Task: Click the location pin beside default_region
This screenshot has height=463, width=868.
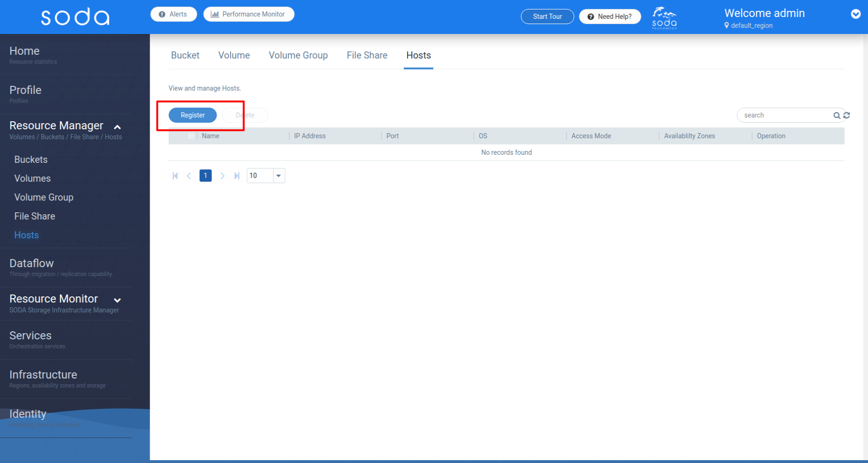Action: [x=727, y=25]
